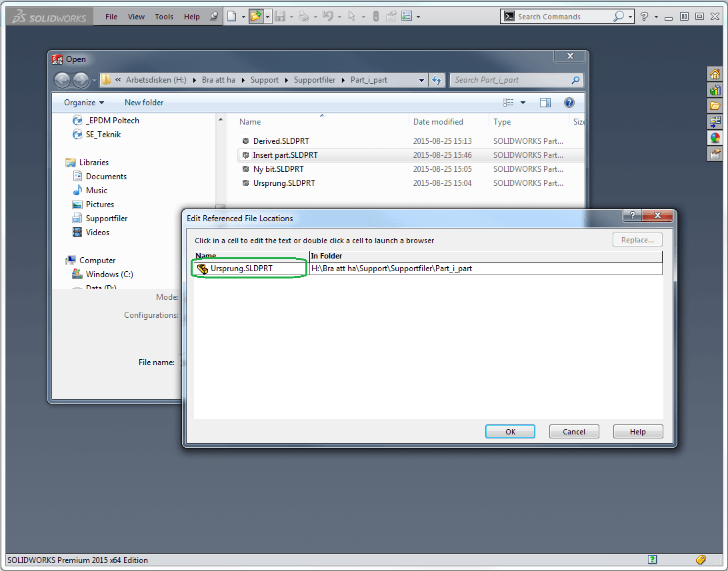Open the Design Library task pane icon
Viewport: 728px width, 571px height.
coord(715,90)
